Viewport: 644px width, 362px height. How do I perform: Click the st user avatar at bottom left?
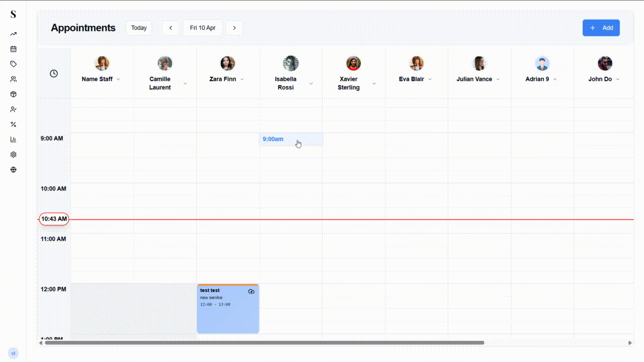coord(13,353)
